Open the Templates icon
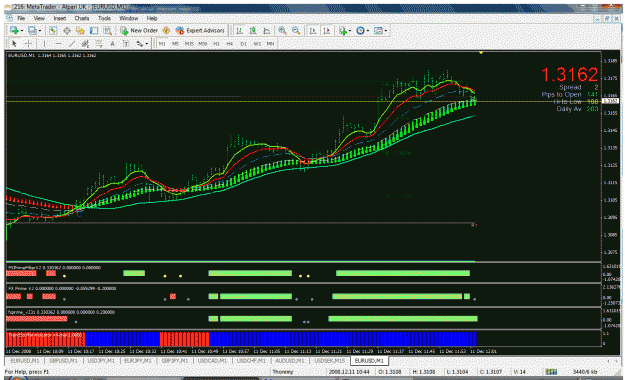Viewport: 625px width, 380px height. pos(378,30)
